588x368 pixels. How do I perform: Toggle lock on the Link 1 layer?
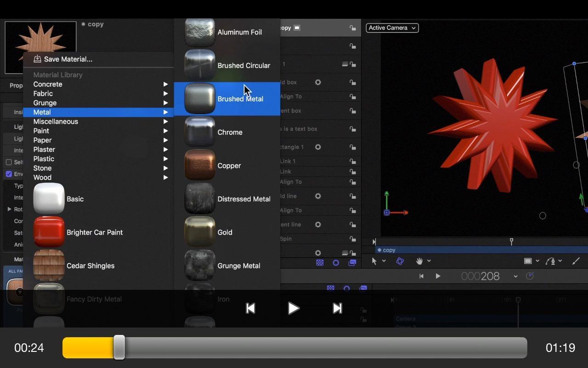pos(352,161)
